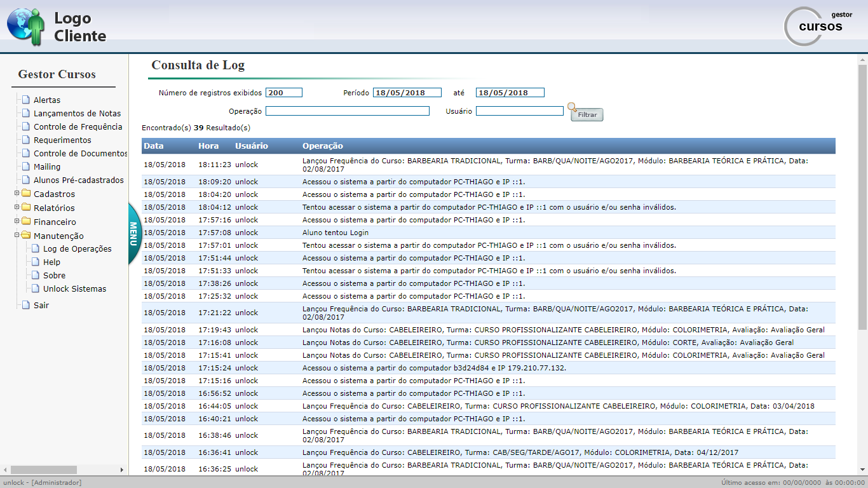Click the page icon beside Mailing
Screen dimensions: 868x488
click(25, 166)
